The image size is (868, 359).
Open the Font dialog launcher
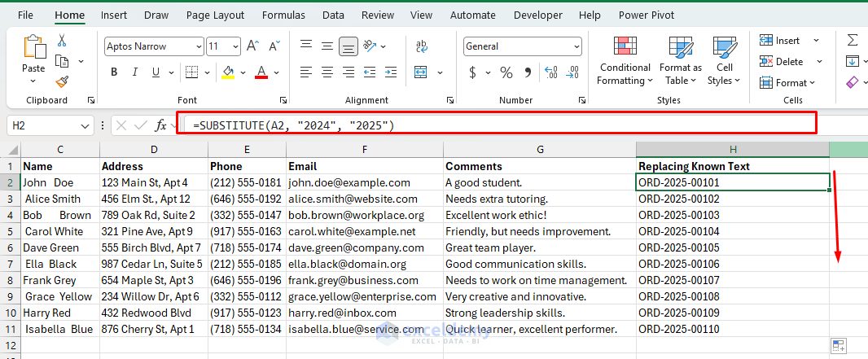(x=283, y=100)
